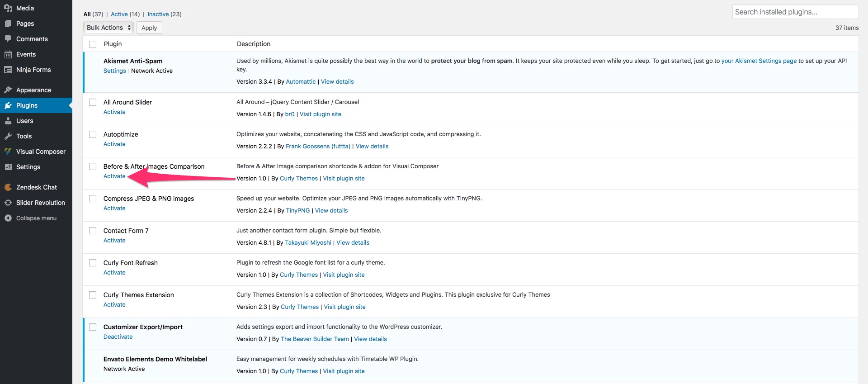Check the All Around Slider checkbox
The image size is (868, 384).
[93, 102]
